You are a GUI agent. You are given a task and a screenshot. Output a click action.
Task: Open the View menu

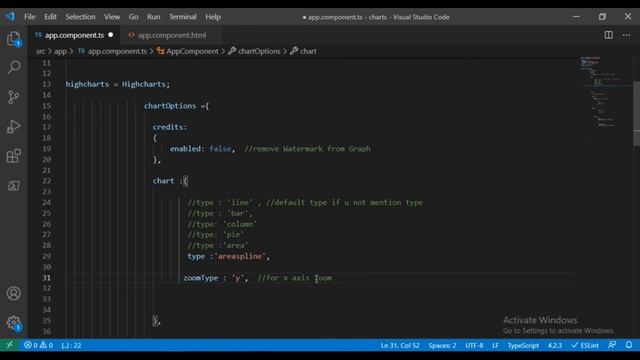tap(112, 17)
